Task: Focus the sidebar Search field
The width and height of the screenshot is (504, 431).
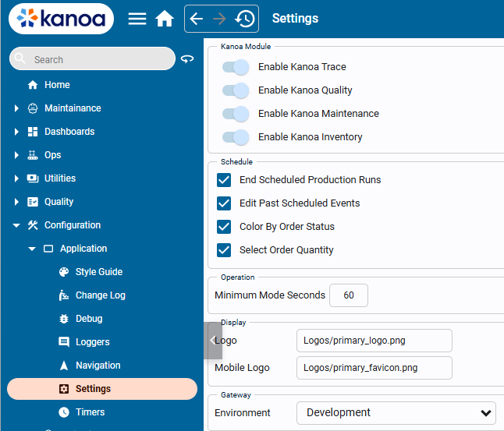Action: click(92, 58)
